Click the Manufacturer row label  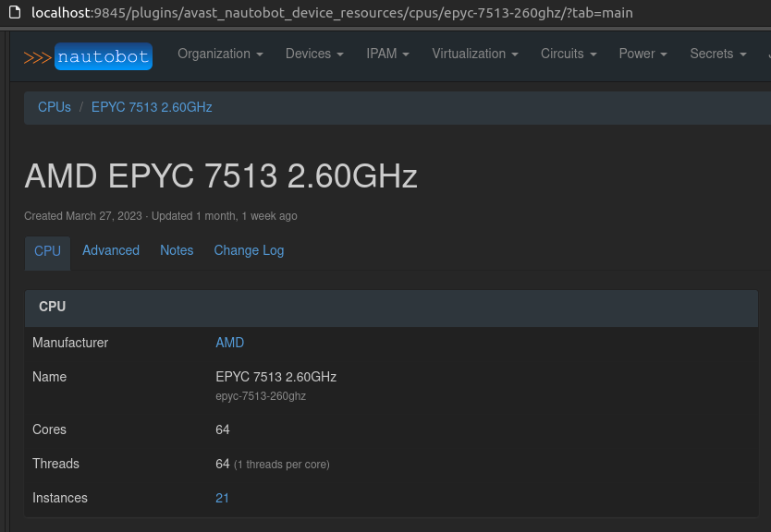pyautogui.click(x=70, y=343)
